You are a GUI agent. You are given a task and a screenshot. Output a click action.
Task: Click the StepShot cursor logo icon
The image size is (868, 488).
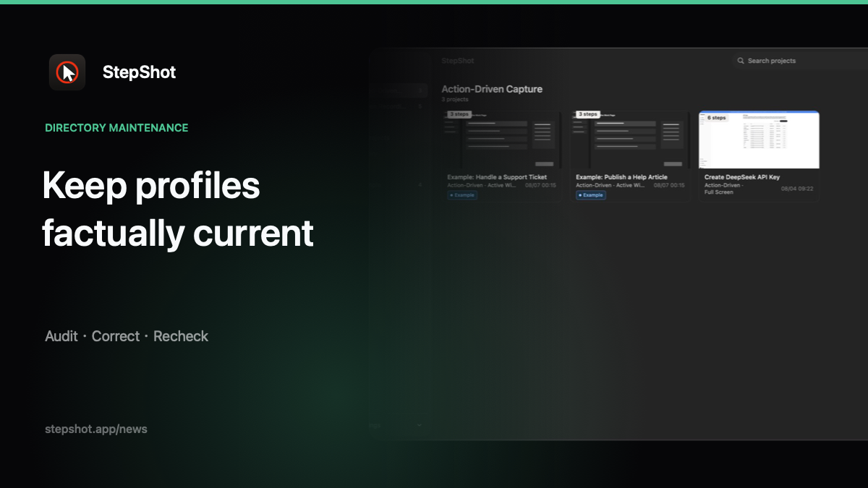(67, 72)
